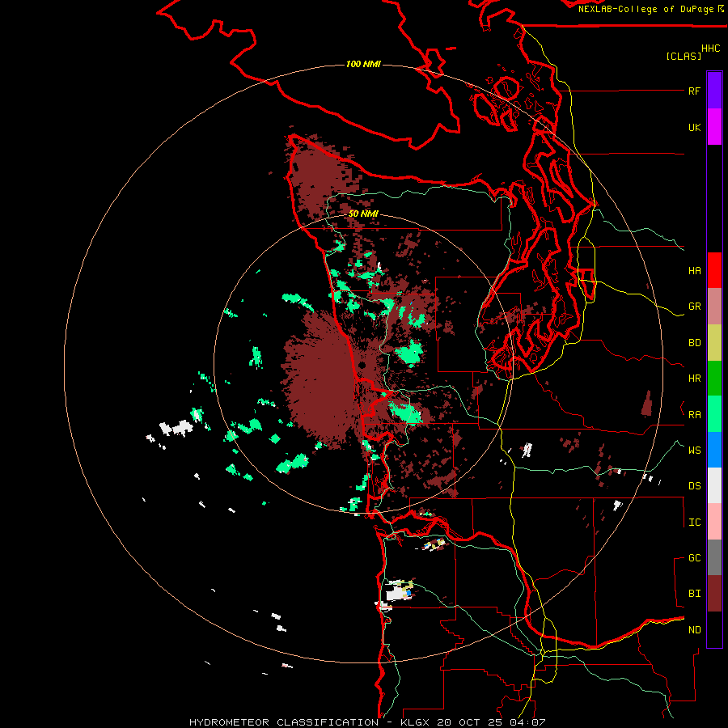Click the pink GR legend color swatch
Viewport: 728px width, 728px height.
[x=714, y=307]
